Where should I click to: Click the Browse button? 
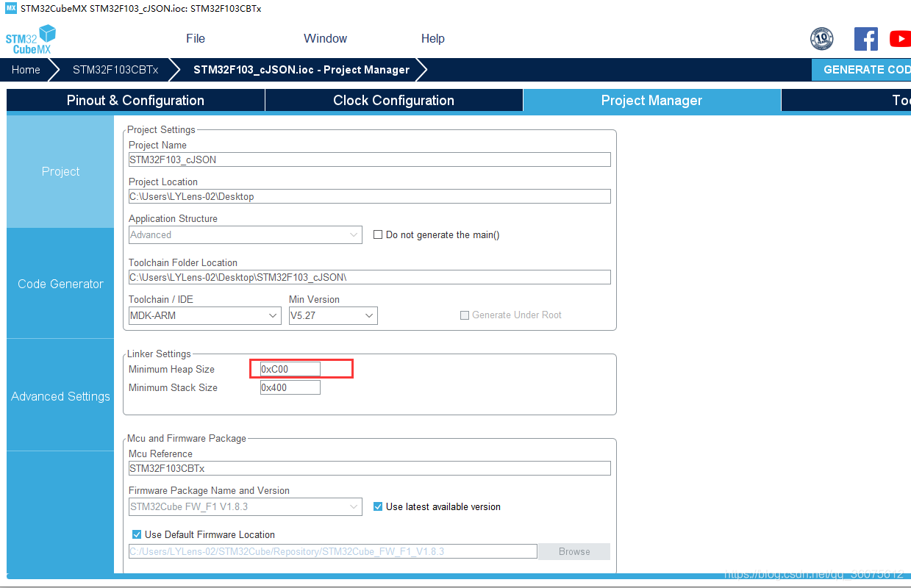click(574, 551)
